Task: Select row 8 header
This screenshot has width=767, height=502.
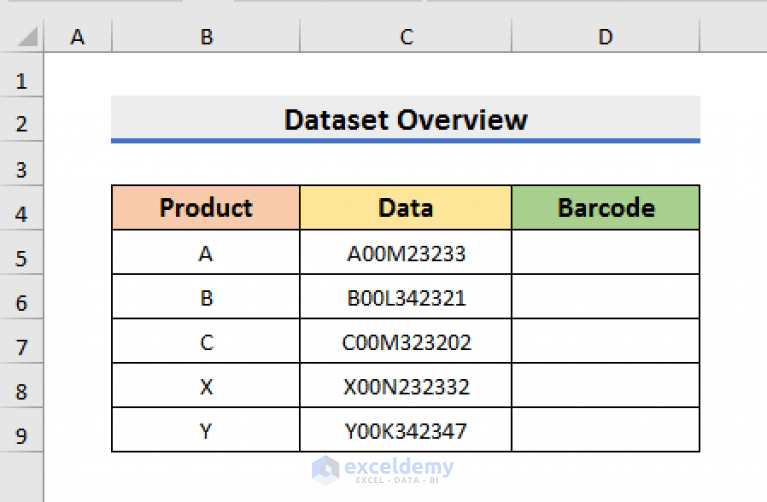Action: pyautogui.click(x=22, y=386)
